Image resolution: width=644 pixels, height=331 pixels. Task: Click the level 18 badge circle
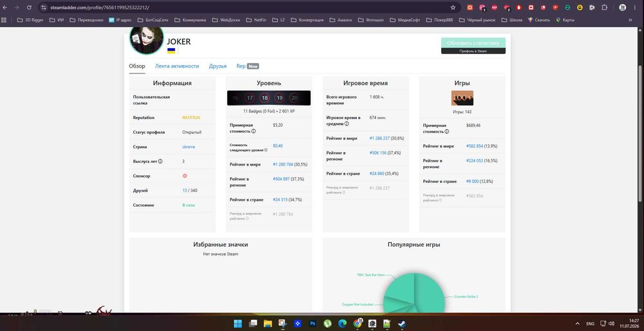[x=265, y=98]
